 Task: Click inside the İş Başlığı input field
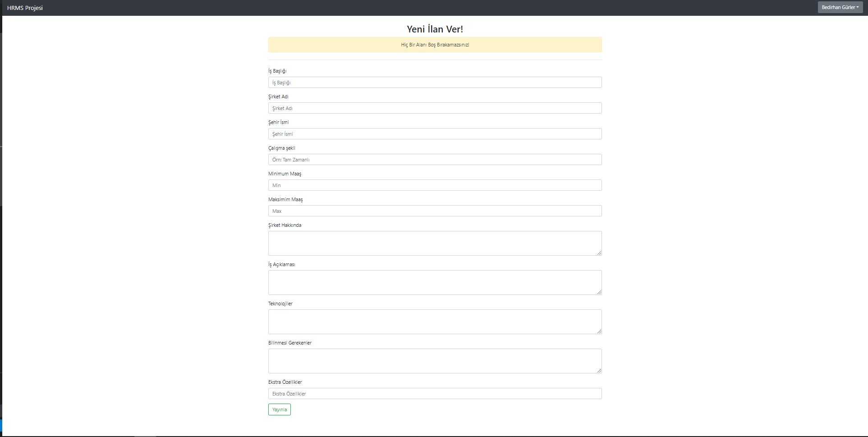(x=434, y=82)
